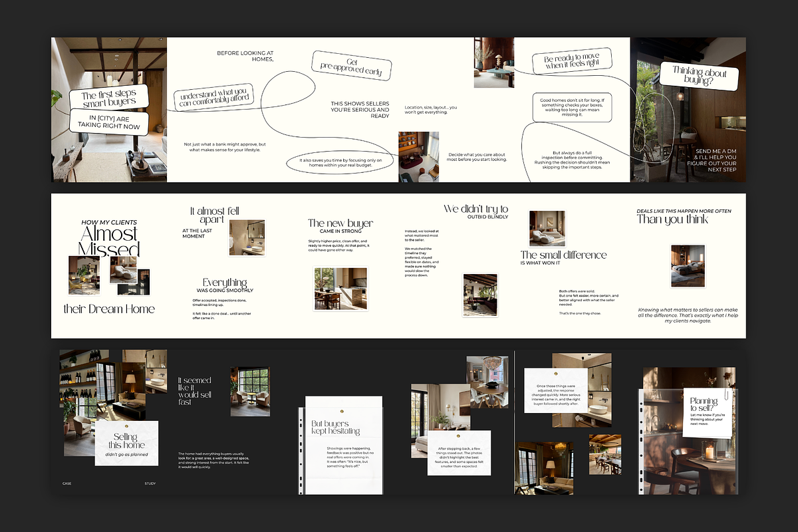
Task: Click the 'Thinking about buying?' label
Action: click(x=698, y=76)
